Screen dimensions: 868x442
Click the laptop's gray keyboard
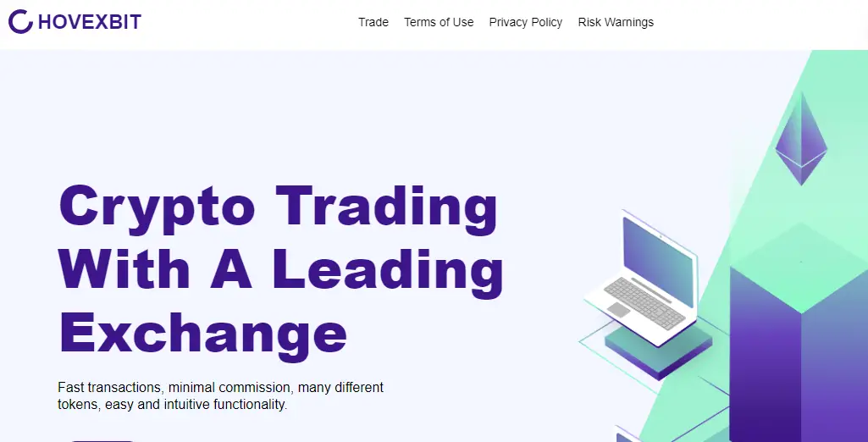(644, 302)
